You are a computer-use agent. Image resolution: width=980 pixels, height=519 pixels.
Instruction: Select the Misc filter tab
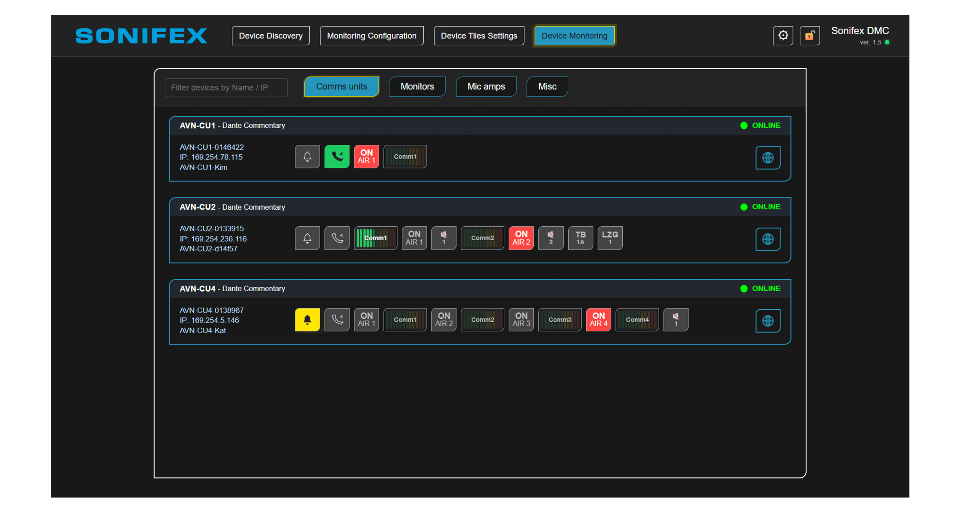tap(548, 87)
